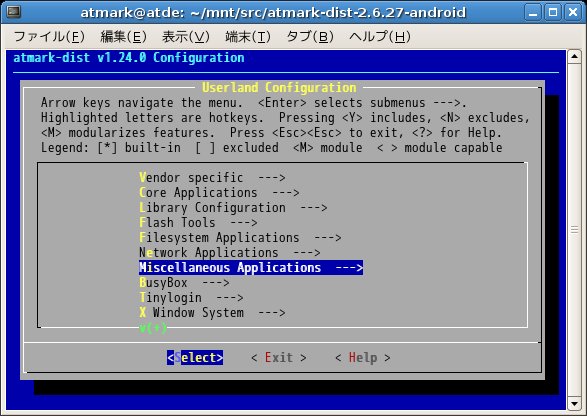
Task: Open the ヘルプ(H) menu
Action: pyautogui.click(x=380, y=37)
